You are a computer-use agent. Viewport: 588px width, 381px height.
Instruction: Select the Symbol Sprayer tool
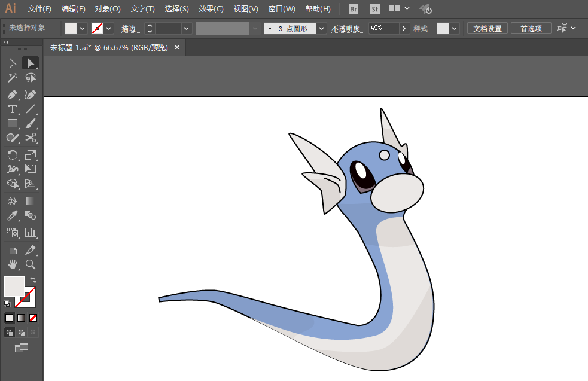[x=13, y=233]
